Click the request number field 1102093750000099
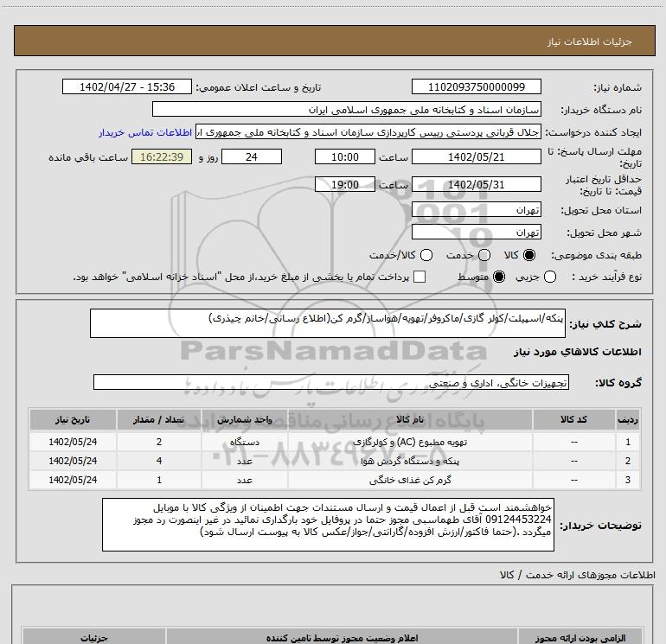 point(476,86)
